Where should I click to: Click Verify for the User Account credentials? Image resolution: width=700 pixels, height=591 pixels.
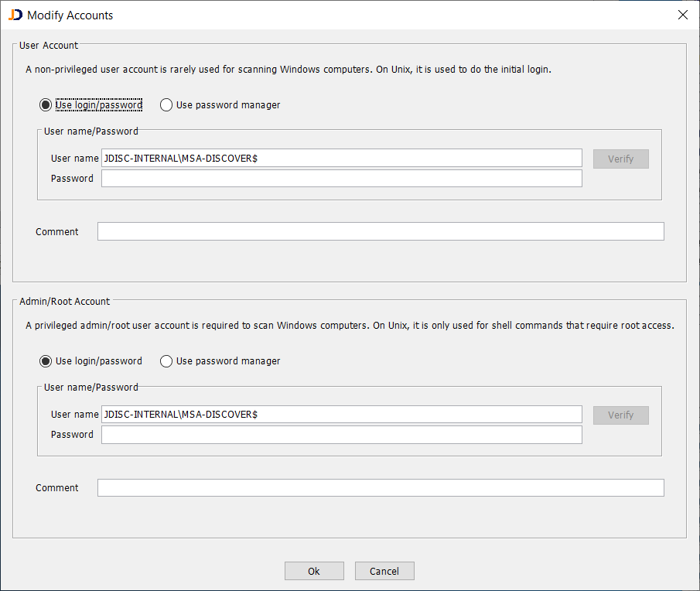(x=620, y=159)
